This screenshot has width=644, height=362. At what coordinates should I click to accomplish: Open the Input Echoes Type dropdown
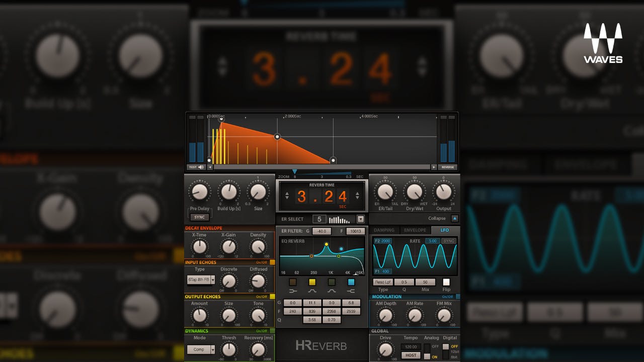(x=201, y=280)
